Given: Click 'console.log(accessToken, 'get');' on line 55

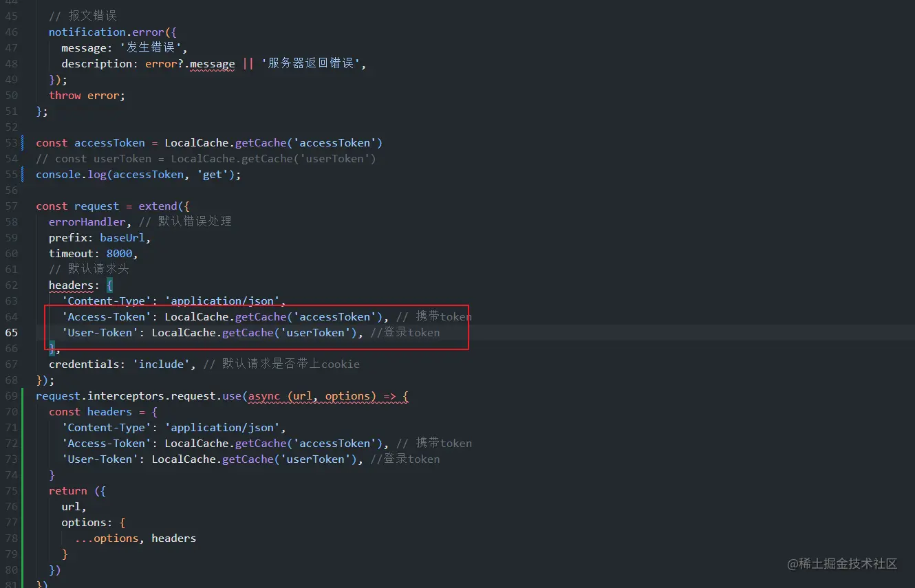Looking at the screenshot, I should coord(138,174).
